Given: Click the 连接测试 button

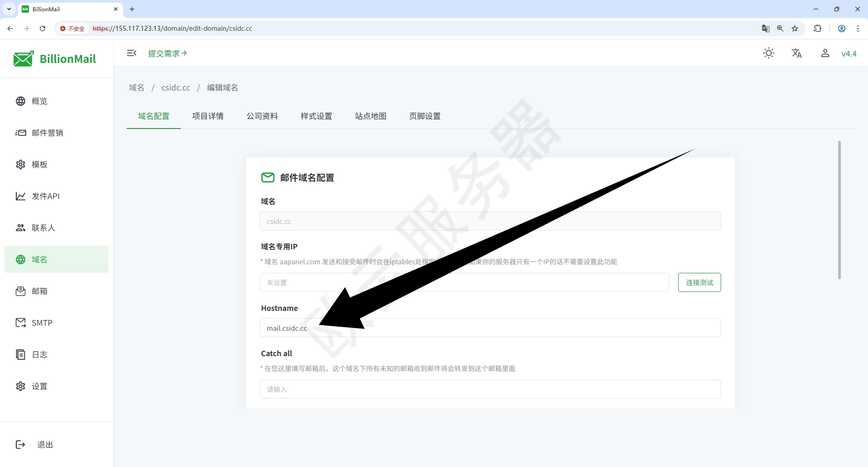Looking at the screenshot, I should point(699,282).
